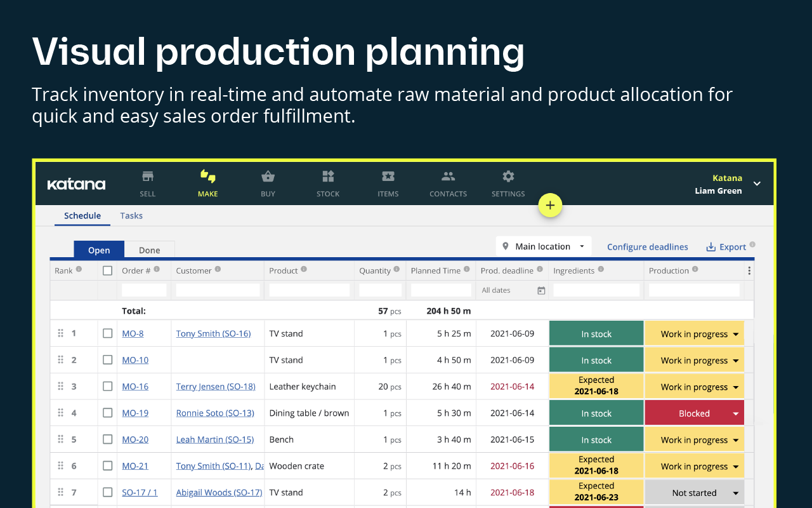Click the table column options kebab icon
Image resolution: width=812 pixels, height=508 pixels.
tap(749, 271)
